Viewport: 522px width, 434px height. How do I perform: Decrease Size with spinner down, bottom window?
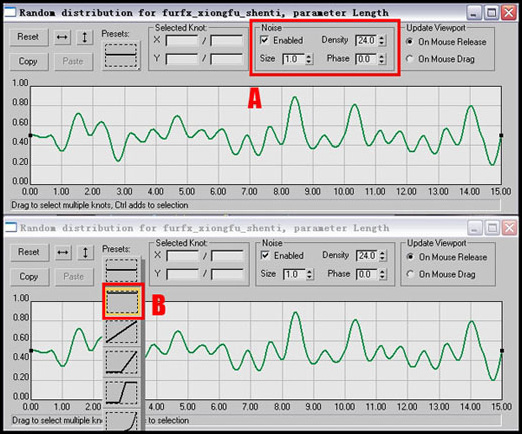click(x=310, y=277)
